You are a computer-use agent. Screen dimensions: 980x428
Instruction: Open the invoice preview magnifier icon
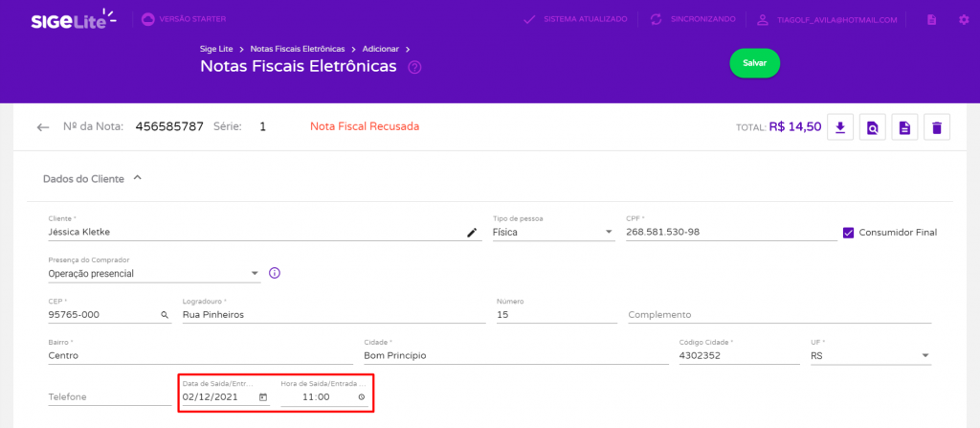tap(873, 127)
